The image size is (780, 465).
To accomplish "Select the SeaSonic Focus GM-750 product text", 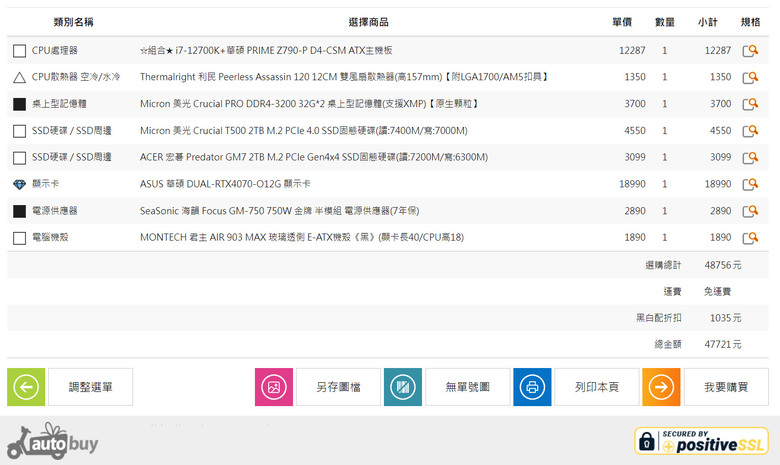I will [280, 211].
